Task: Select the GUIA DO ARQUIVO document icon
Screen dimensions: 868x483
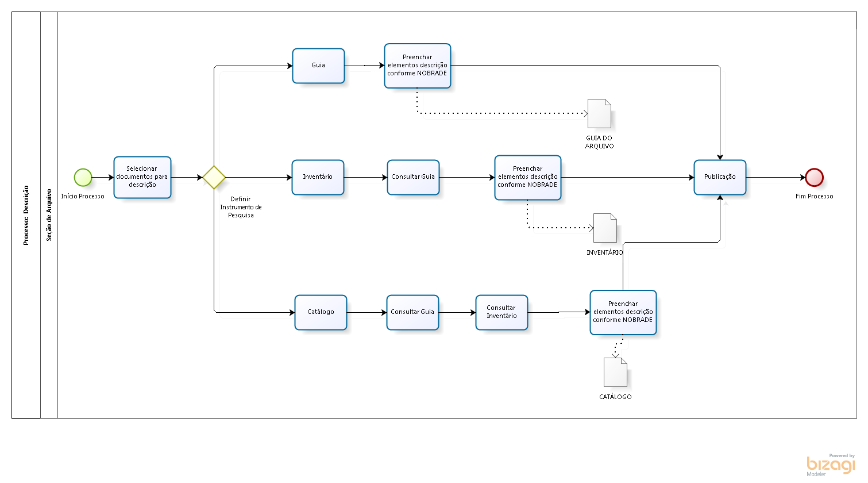Action: coord(599,114)
